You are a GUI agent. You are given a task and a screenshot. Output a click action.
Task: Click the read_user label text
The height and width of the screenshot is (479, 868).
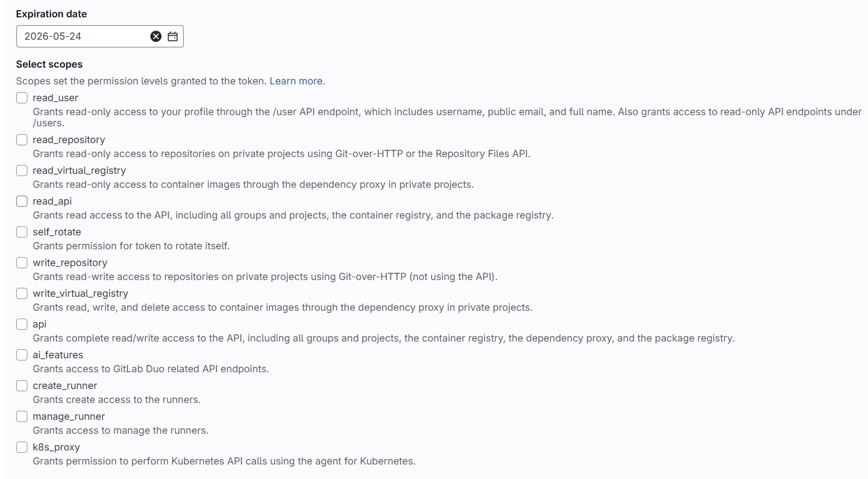coord(55,98)
